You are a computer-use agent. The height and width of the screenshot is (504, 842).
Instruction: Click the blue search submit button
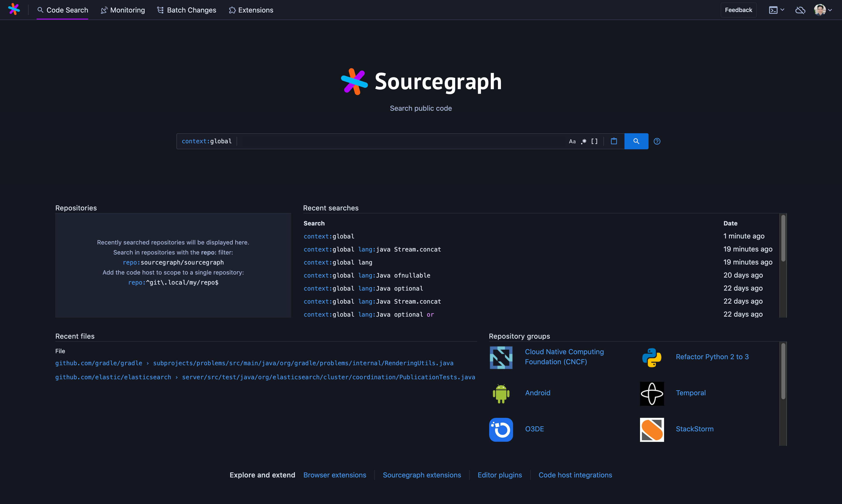coord(636,141)
